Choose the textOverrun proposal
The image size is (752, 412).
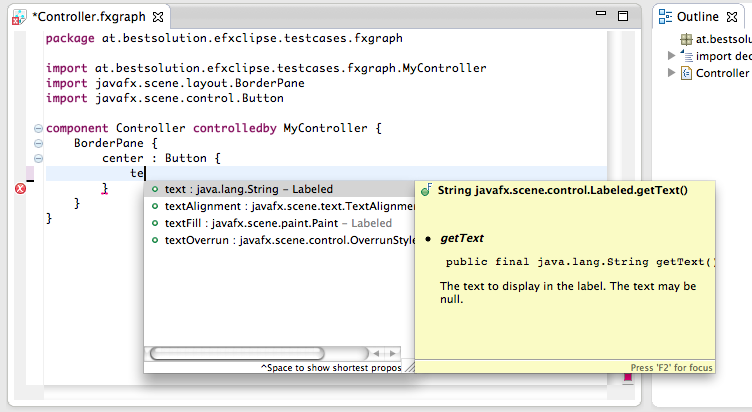point(279,240)
